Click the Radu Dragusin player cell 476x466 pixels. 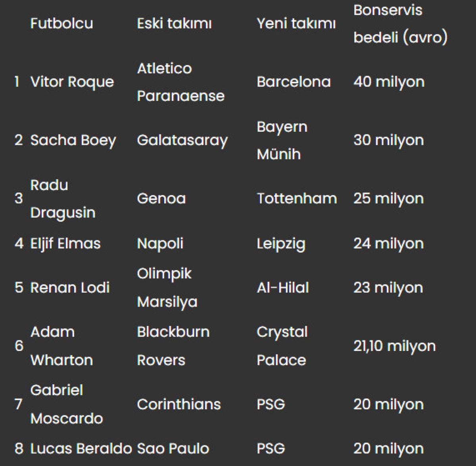[63, 198]
